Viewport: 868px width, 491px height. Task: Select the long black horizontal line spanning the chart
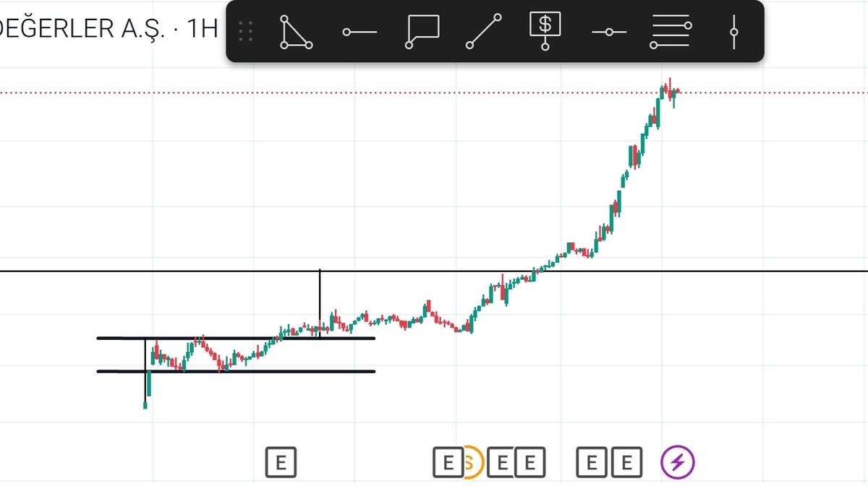[434, 271]
